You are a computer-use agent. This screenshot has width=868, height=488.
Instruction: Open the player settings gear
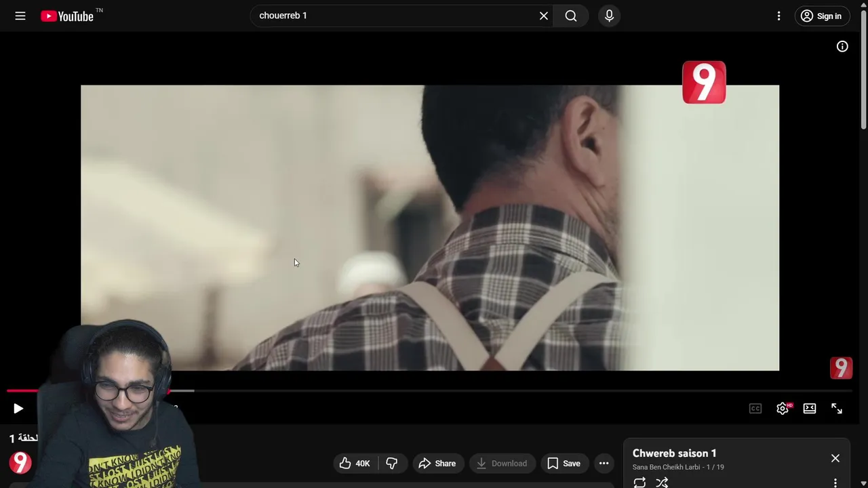pos(783,408)
